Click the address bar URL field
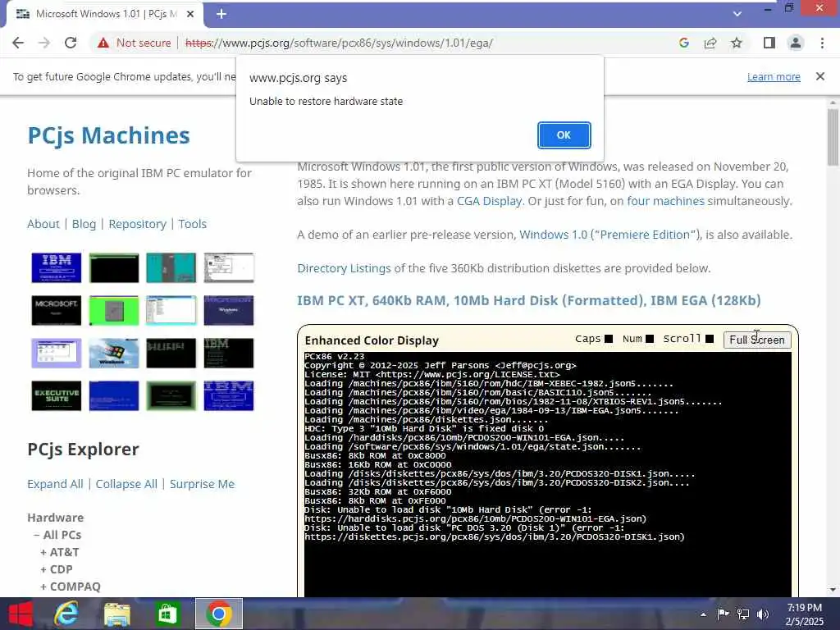The image size is (840, 630). click(x=339, y=43)
